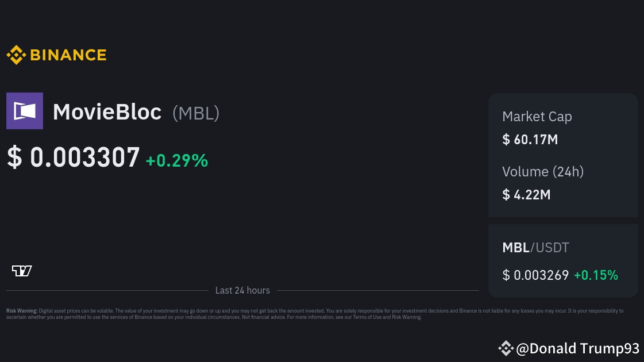Click the Last 24 hours label
644x362 pixels.
pyautogui.click(x=243, y=291)
